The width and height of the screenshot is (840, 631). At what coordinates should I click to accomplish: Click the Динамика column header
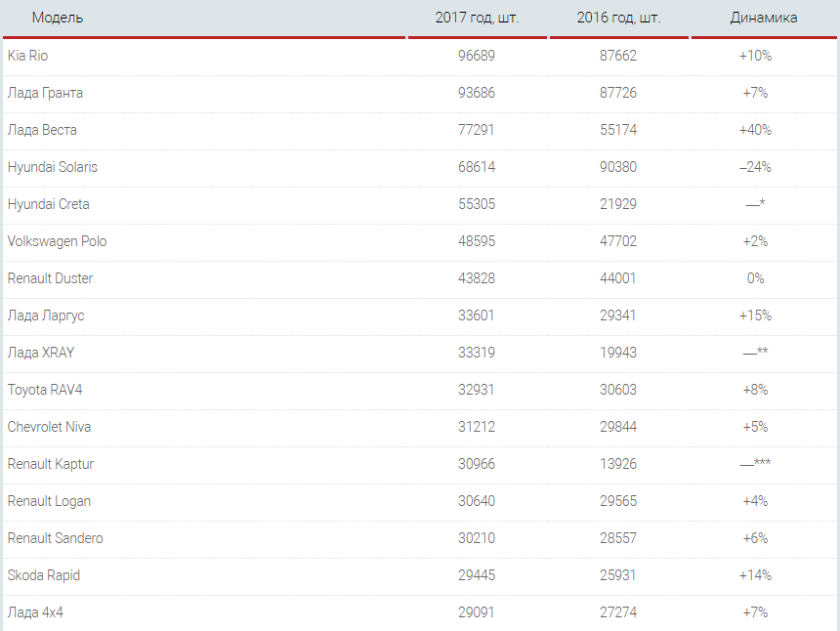764,18
